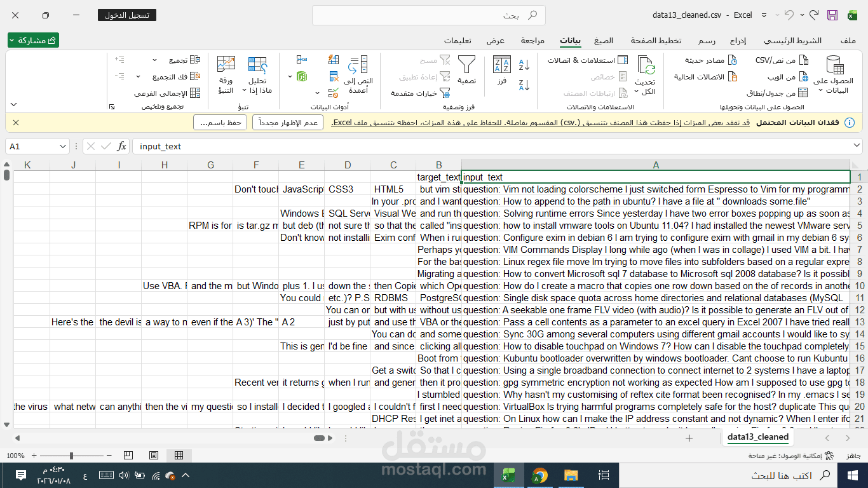Select From Table/Range (من جدول/نطاق)
Screen dimensions: 868x488
(x=778, y=93)
